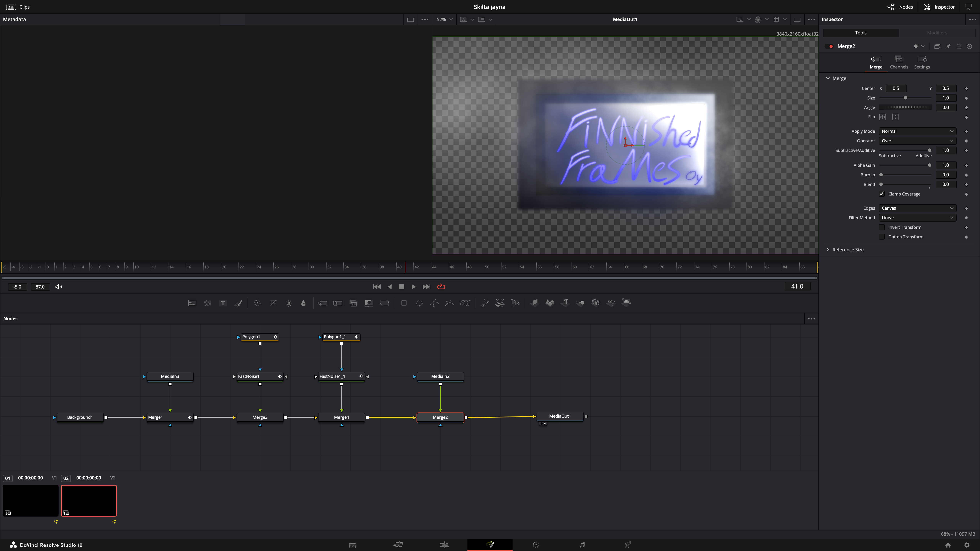Open the Operator dropdown set to Over

[917, 141]
